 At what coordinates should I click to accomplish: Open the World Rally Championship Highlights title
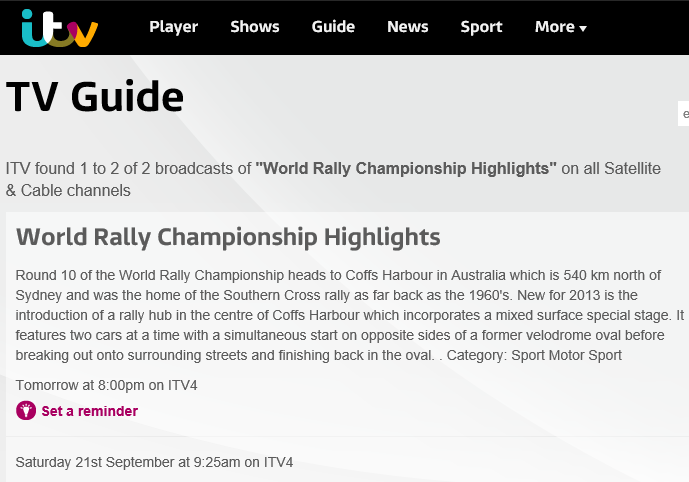228,237
